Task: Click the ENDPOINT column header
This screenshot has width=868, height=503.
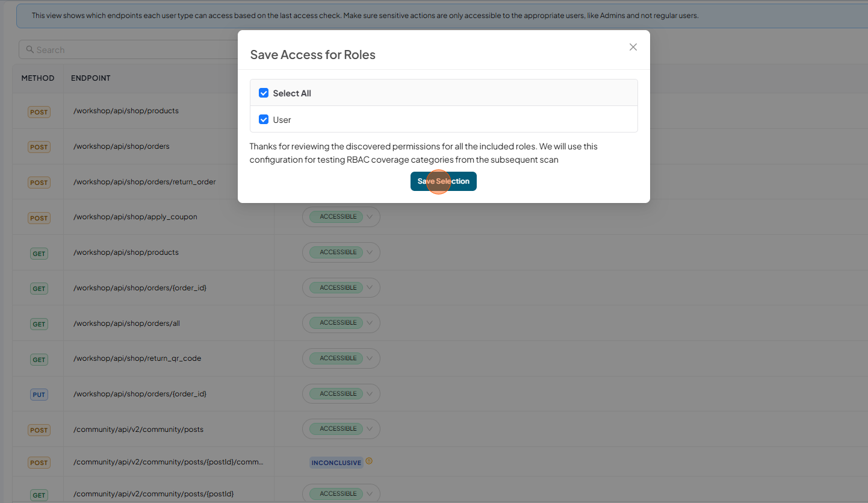Action: pyautogui.click(x=91, y=78)
